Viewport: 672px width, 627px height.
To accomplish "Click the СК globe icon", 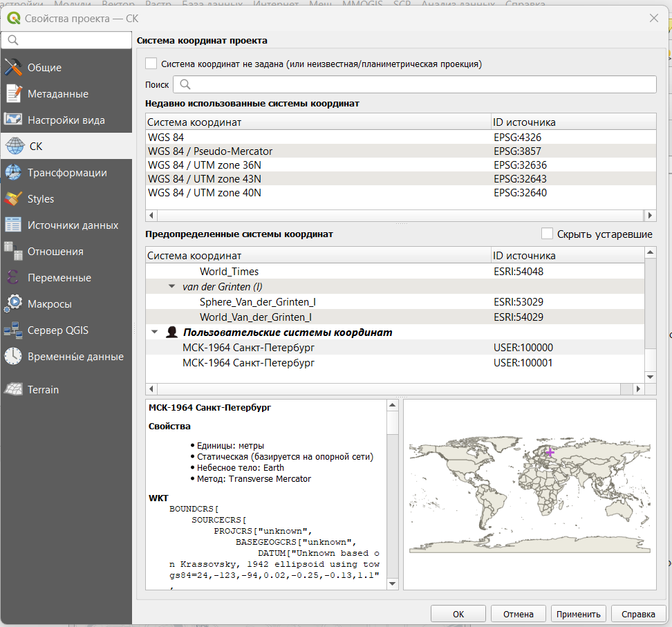I will click(x=15, y=146).
